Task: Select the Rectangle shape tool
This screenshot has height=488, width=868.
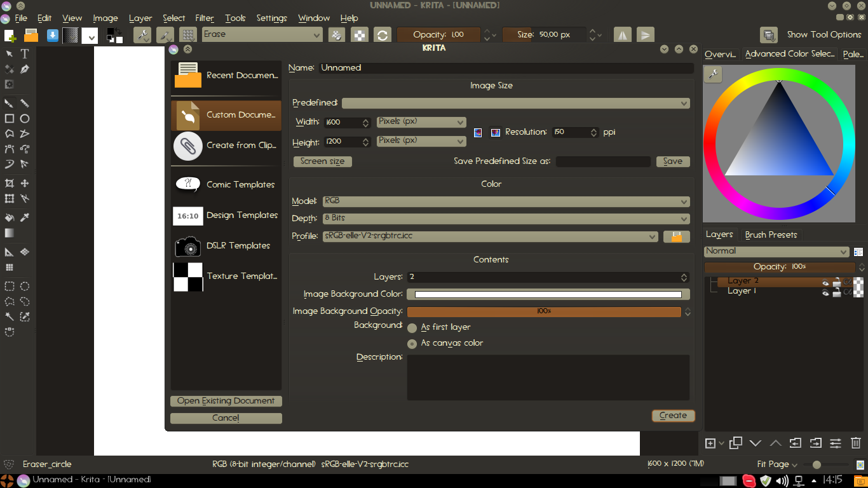Action: pos(10,118)
